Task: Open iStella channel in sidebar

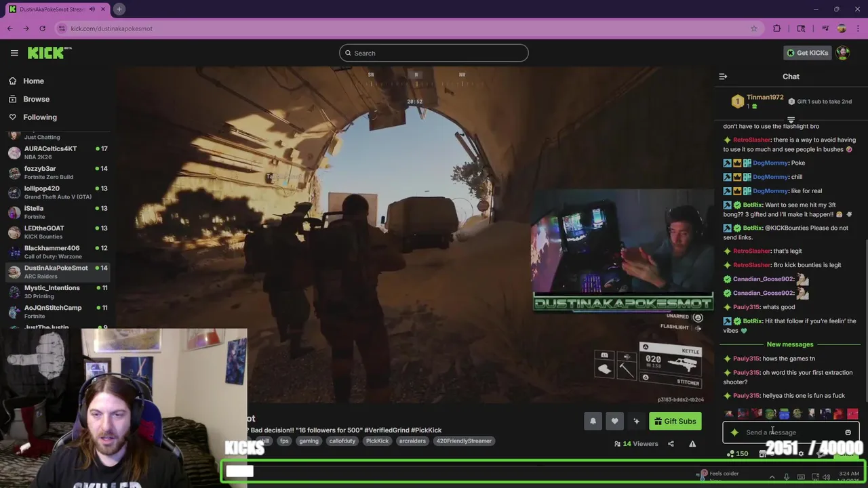Action: point(57,212)
